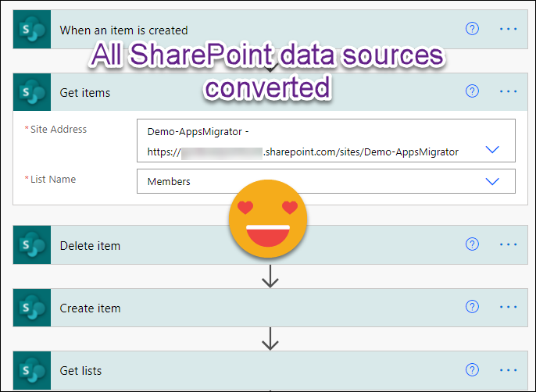Click the 'List Name' label
This screenshot has width=536, height=392.
coord(53,179)
